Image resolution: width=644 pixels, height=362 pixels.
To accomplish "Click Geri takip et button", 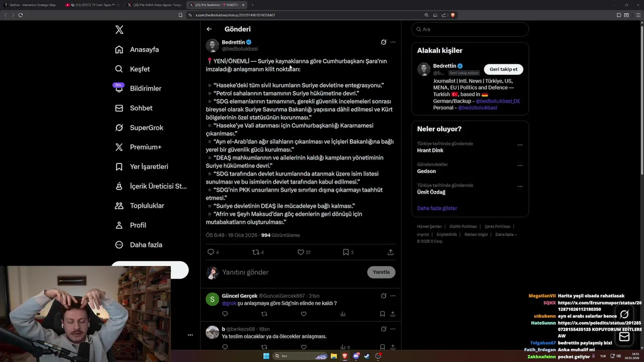I will pos(504,69).
